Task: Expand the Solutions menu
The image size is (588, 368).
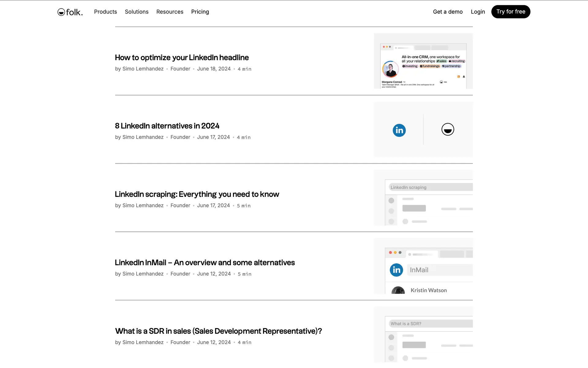Action: (137, 12)
